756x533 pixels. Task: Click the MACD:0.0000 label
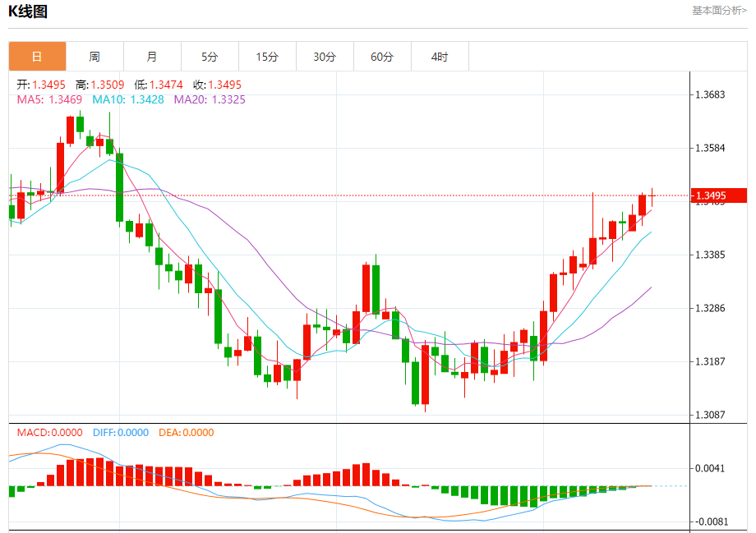pyautogui.click(x=49, y=433)
